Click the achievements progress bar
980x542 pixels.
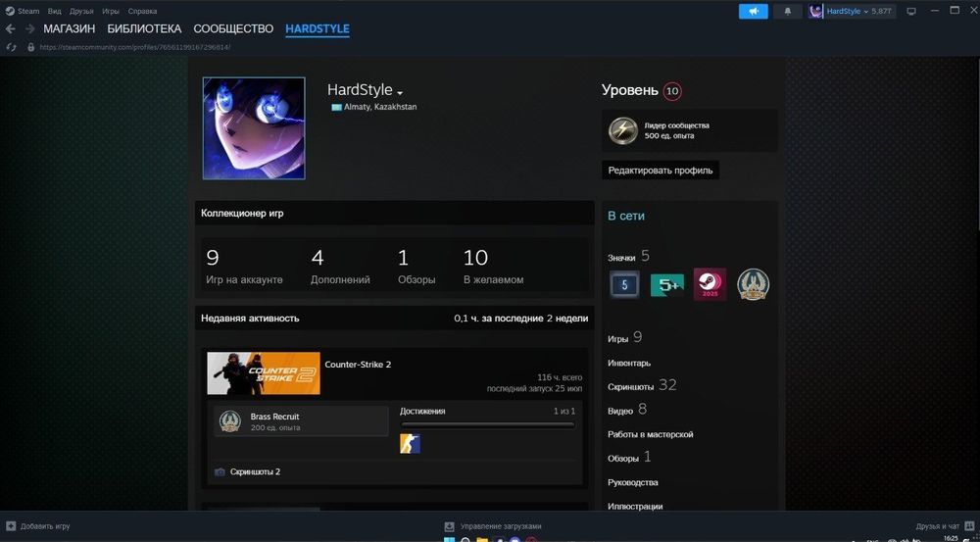tap(487, 425)
